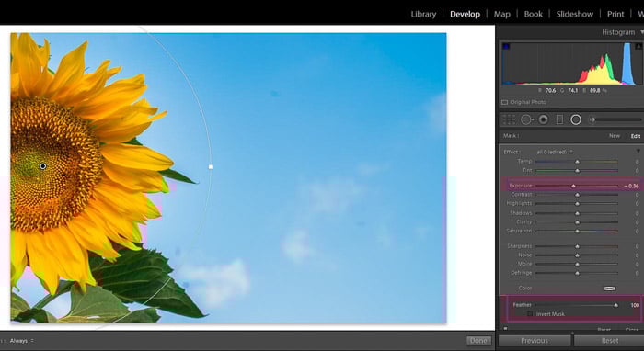This screenshot has height=351, width=644.
Task: Click the Highlights slider handle
Action: click(x=577, y=204)
